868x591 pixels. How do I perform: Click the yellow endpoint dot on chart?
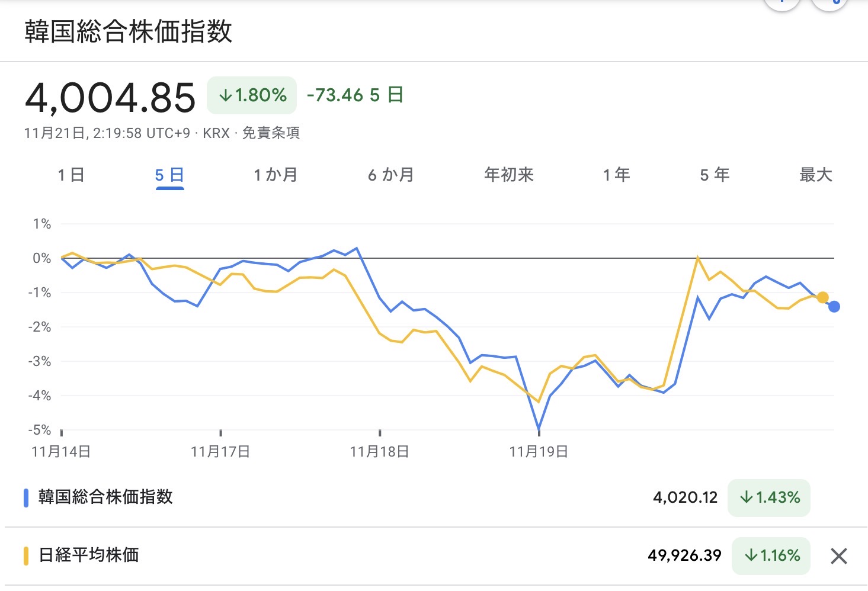(822, 297)
